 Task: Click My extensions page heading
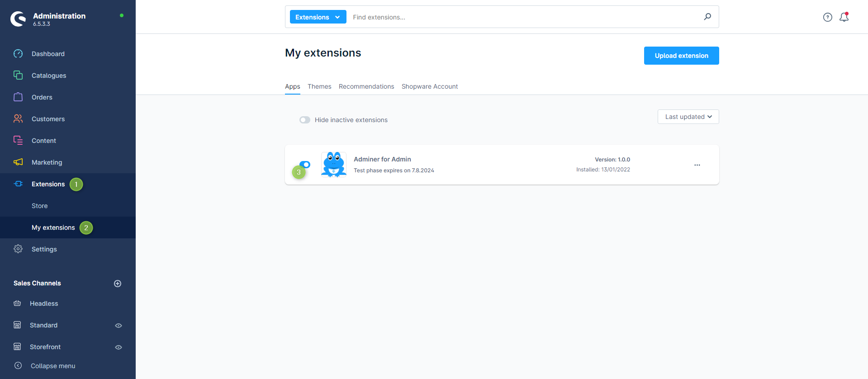(323, 53)
